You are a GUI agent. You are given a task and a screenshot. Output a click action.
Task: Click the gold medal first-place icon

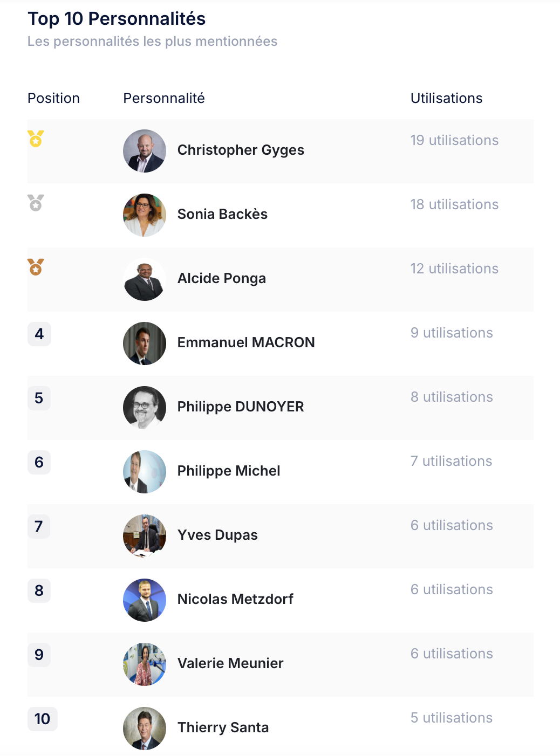[36, 139]
